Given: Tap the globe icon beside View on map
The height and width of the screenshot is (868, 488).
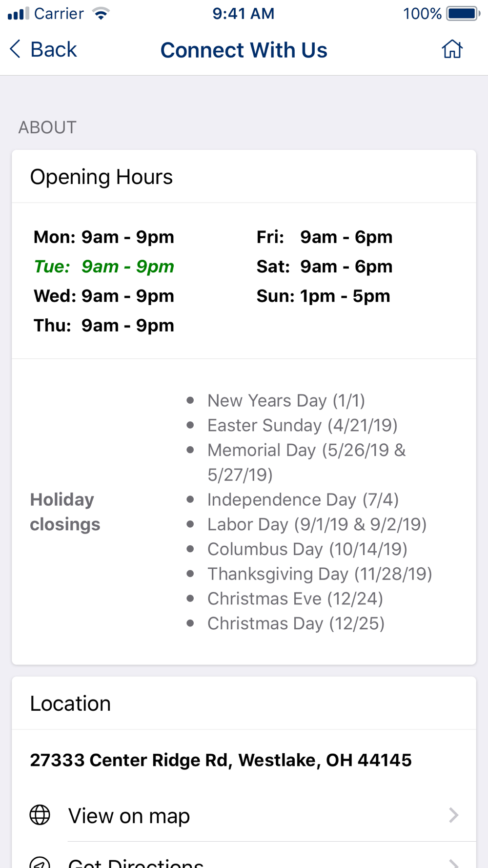Looking at the screenshot, I should click(x=40, y=815).
